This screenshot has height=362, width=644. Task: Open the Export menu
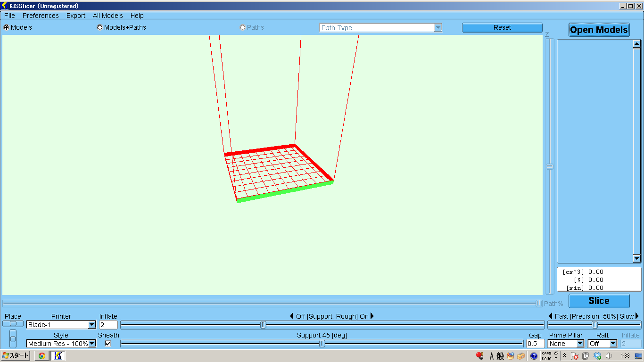tap(75, 16)
